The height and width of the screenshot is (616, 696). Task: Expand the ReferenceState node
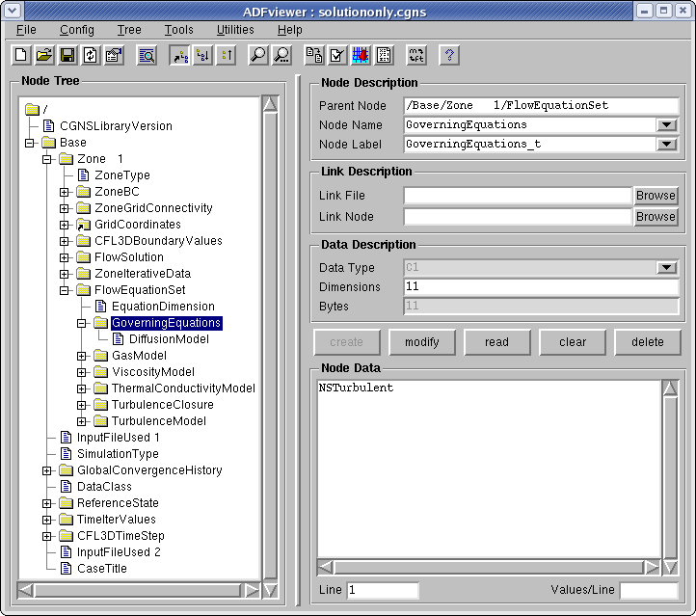pos(47,504)
